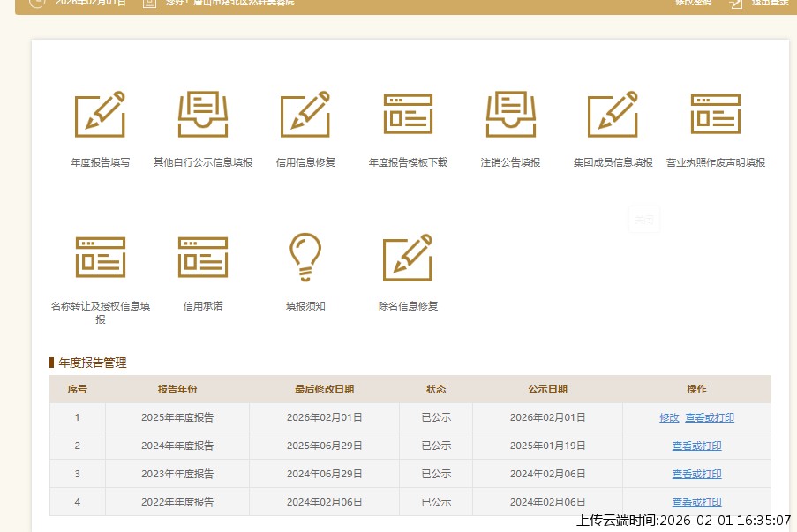The image size is (797, 532).
Task: Open 信用信息修复 icon
Action: [305, 115]
